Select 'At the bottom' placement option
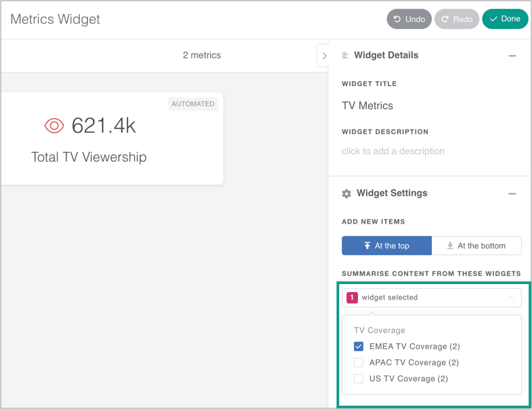Screen dimensions: 532x409 476,246
